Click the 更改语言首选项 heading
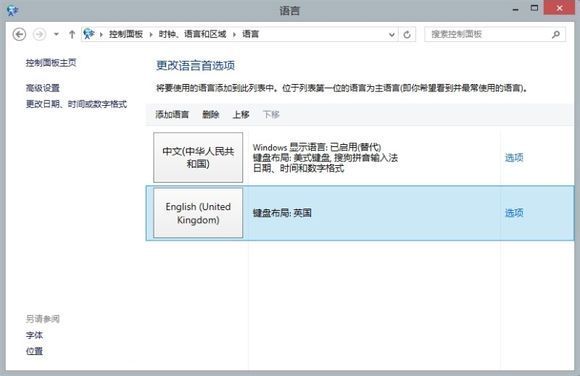This screenshot has height=376, width=580. (x=196, y=66)
